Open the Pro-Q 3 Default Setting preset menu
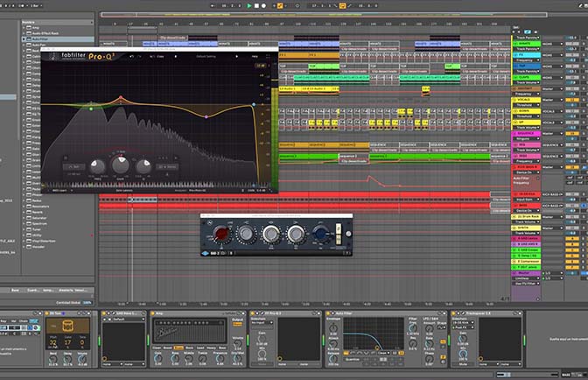Screen dimensions: 588x380 (x=206, y=57)
